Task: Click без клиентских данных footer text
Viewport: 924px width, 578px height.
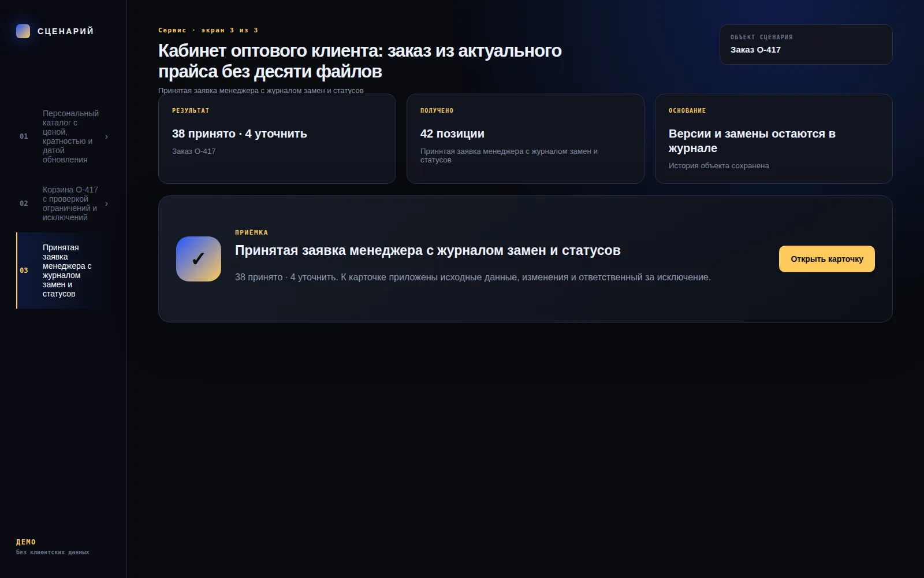Action: click(x=53, y=553)
